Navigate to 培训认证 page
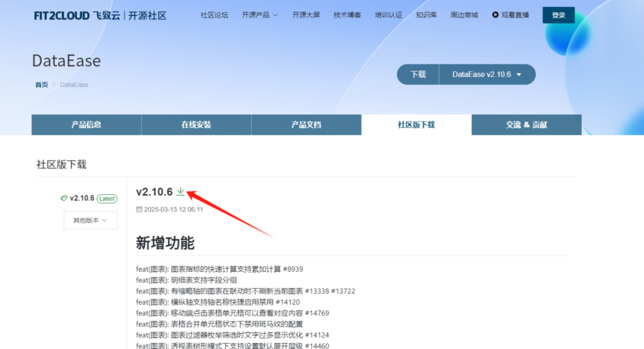Viewport: 644px width, 349px height. (x=389, y=15)
